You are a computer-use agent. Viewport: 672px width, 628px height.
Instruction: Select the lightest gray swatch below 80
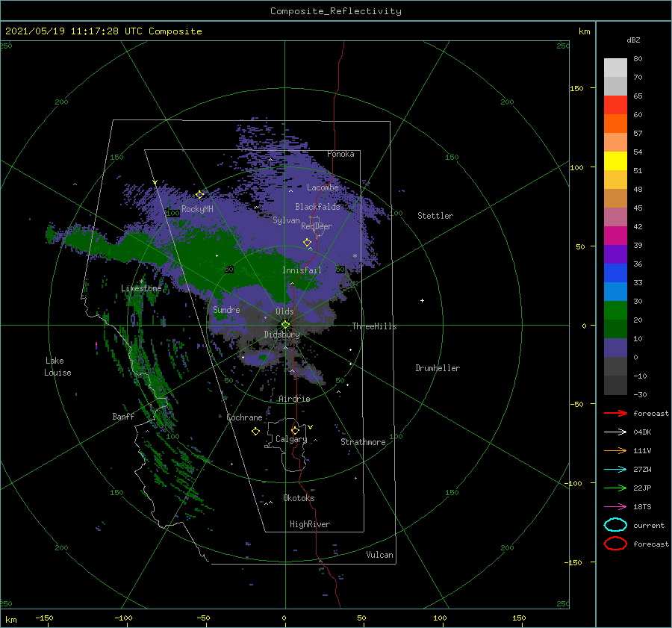coord(615,68)
